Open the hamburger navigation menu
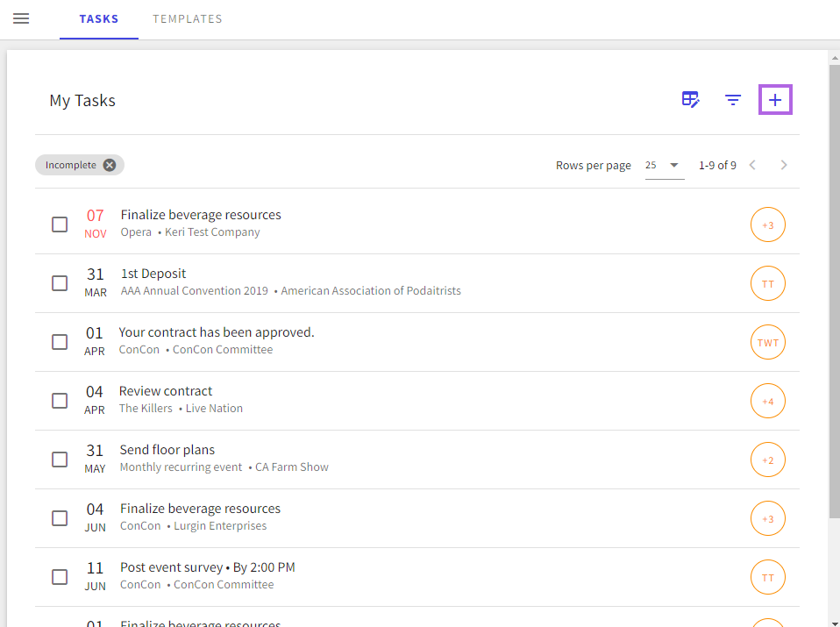The width and height of the screenshot is (840, 627). tap(21, 18)
